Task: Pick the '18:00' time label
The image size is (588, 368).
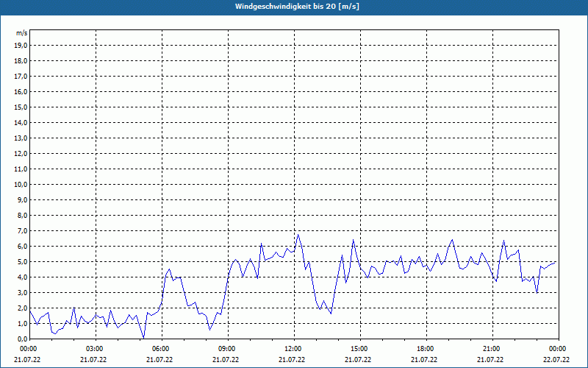Action: point(426,349)
